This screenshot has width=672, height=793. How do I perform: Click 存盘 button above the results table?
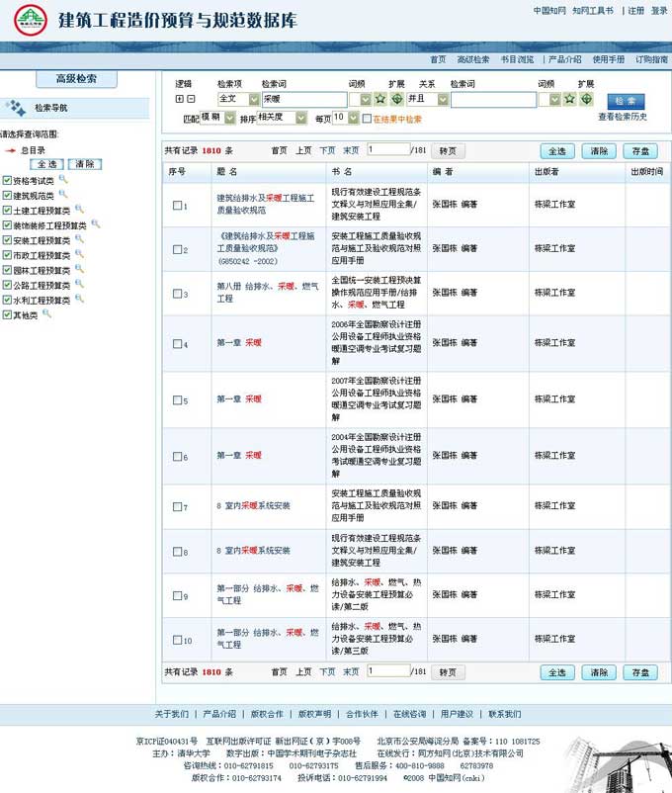[x=639, y=151]
